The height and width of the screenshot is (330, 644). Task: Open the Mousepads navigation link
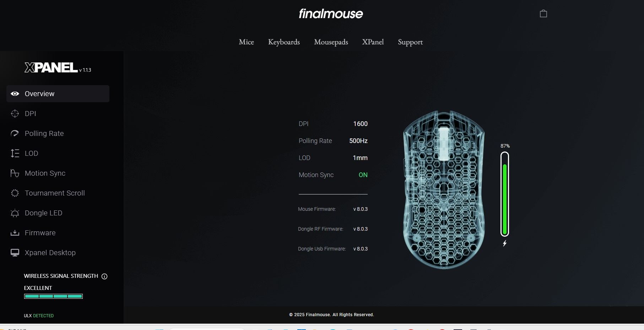click(331, 42)
